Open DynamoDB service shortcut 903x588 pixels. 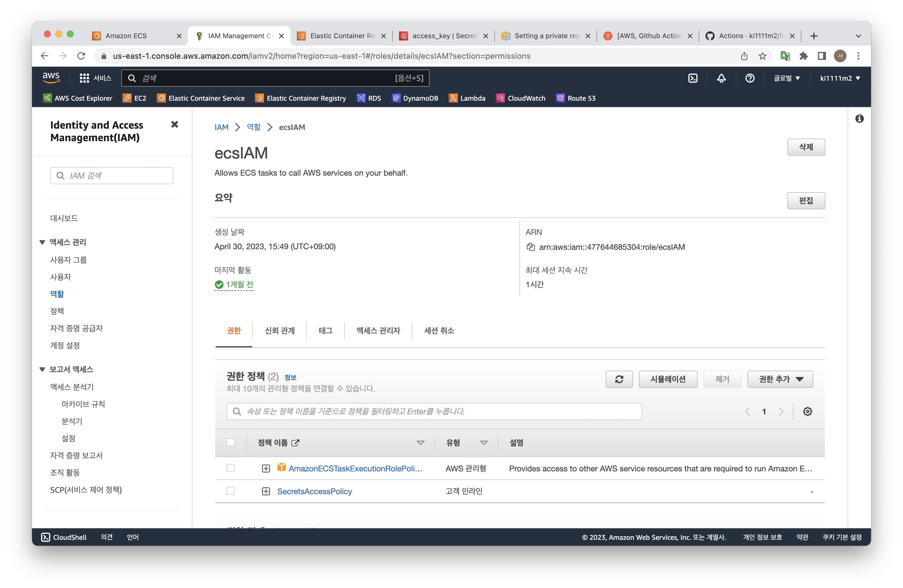coord(415,98)
